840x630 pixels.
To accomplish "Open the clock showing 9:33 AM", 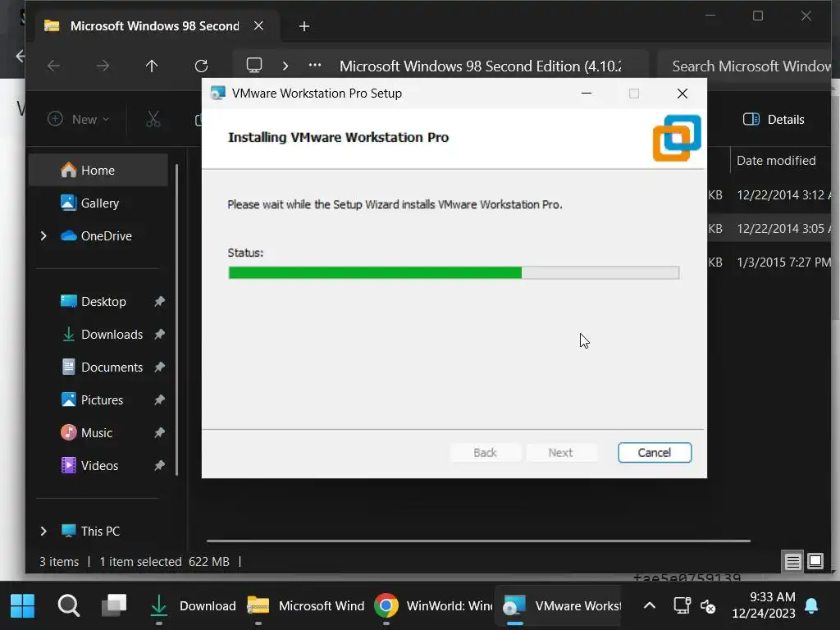I will [763, 605].
